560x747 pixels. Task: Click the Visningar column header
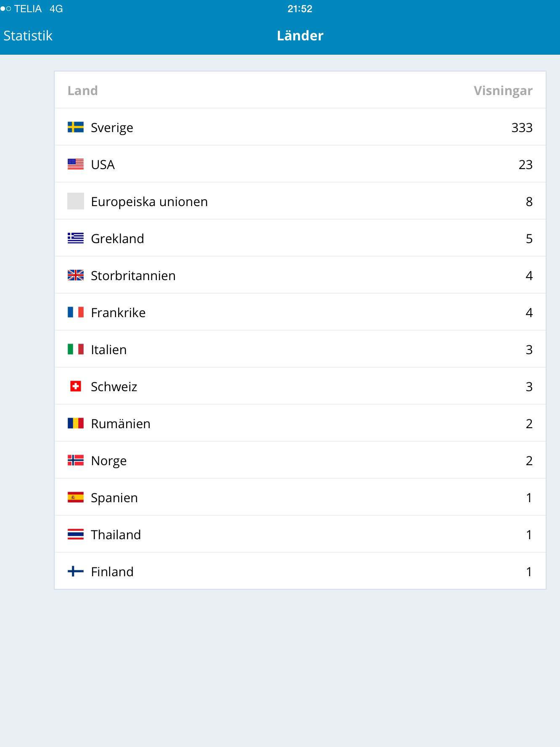(503, 90)
